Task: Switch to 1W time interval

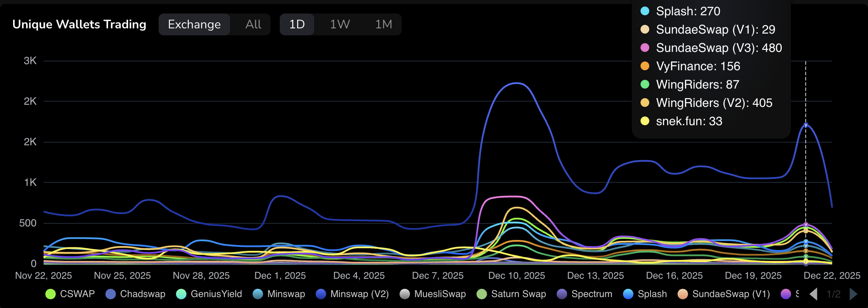Action: point(340,24)
